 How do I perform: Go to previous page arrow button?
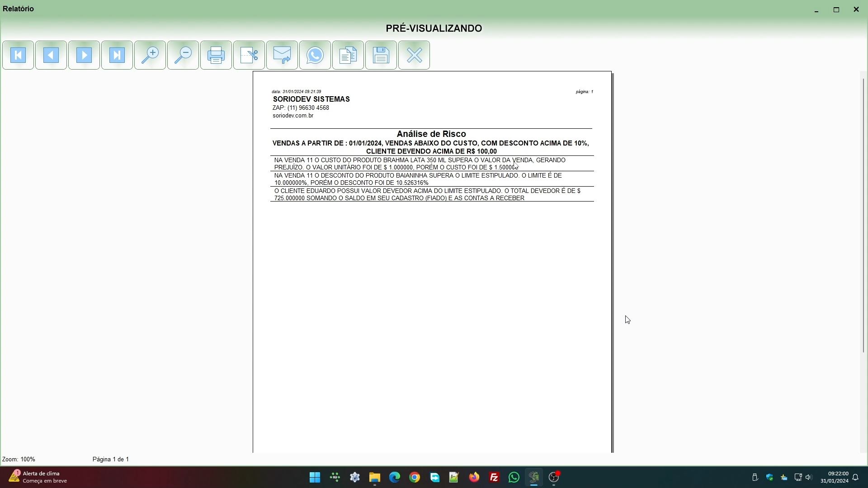pyautogui.click(x=51, y=55)
